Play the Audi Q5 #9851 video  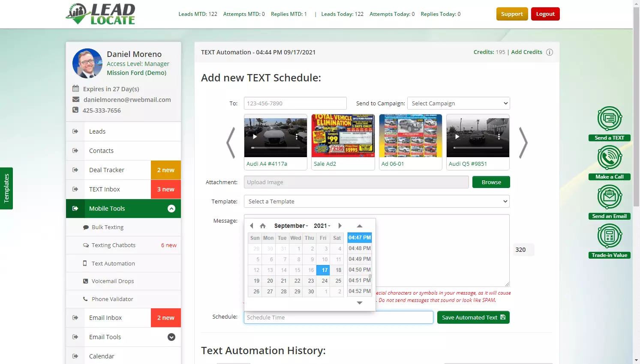pos(457,137)
